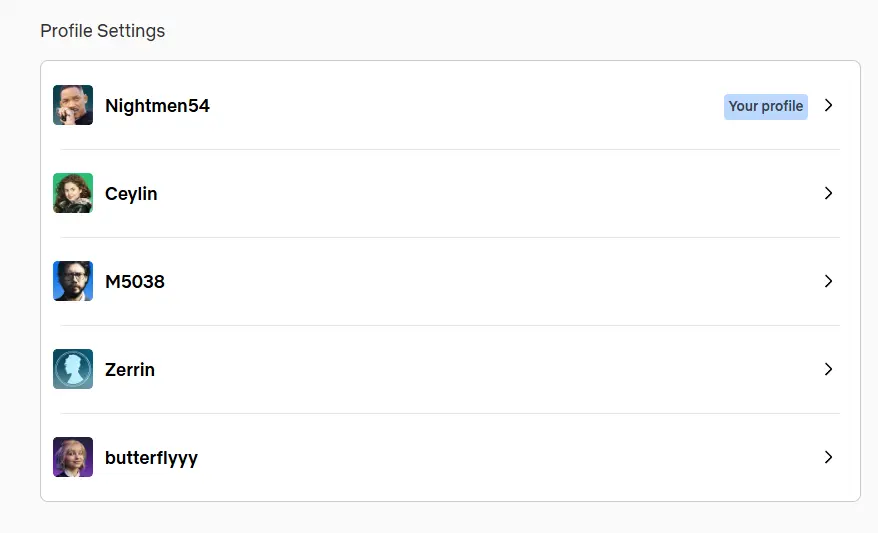
Task: Click the "Your profile" badge
Action: [x=765, y=106]
